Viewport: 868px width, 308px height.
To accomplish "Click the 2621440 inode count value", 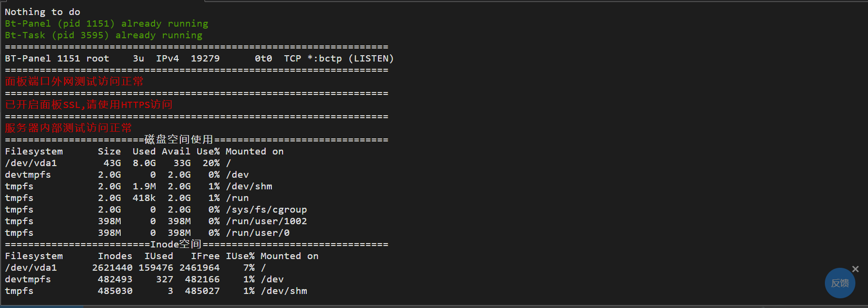I will 112,268.
